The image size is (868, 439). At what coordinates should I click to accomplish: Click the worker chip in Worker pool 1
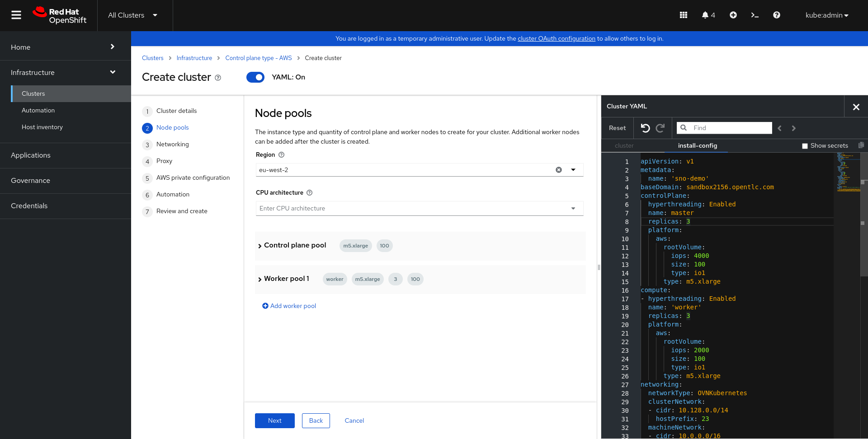point(335,279)
